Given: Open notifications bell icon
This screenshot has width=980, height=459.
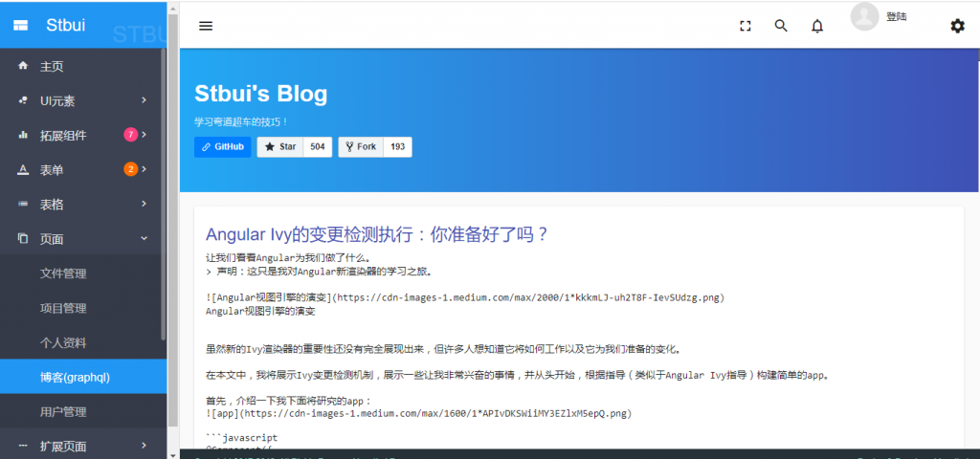Looking at the screenshot, I should 817,26.
